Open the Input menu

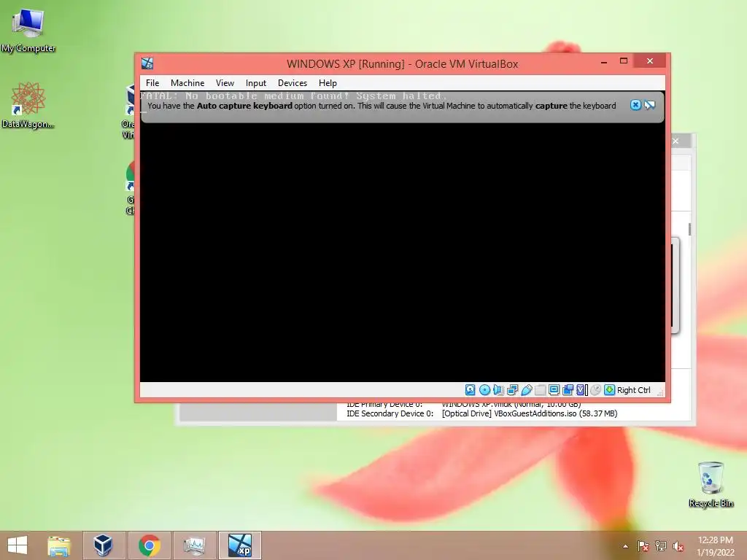(256, 83)
